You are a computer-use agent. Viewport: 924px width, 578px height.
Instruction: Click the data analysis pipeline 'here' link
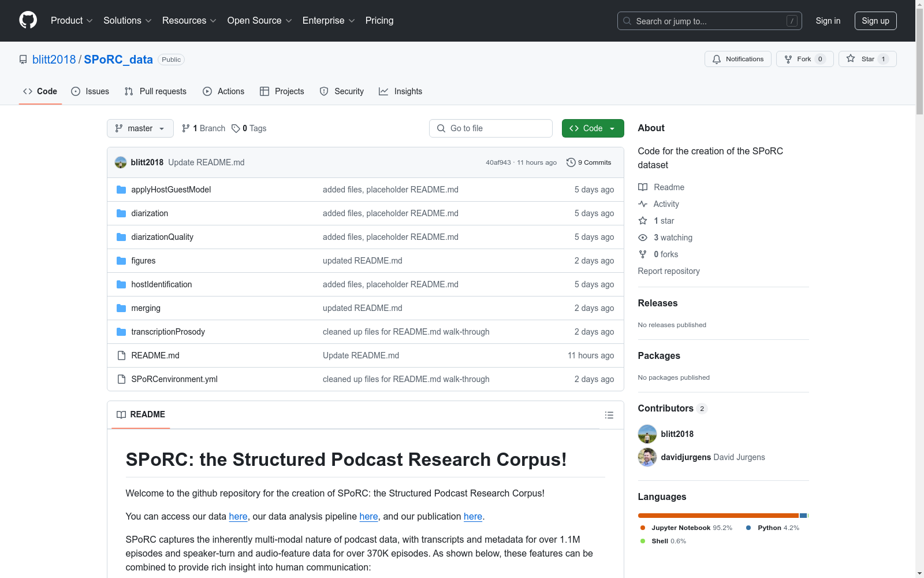(x=368, y=517)
